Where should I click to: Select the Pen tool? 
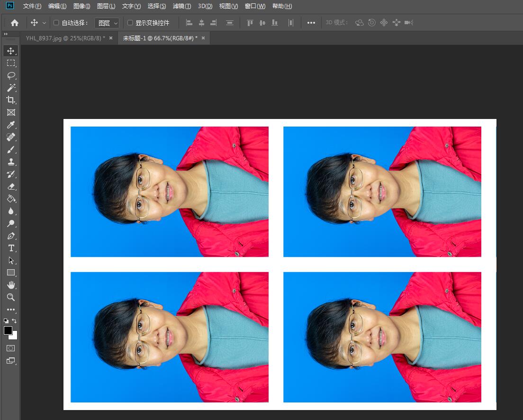[11, 236]
